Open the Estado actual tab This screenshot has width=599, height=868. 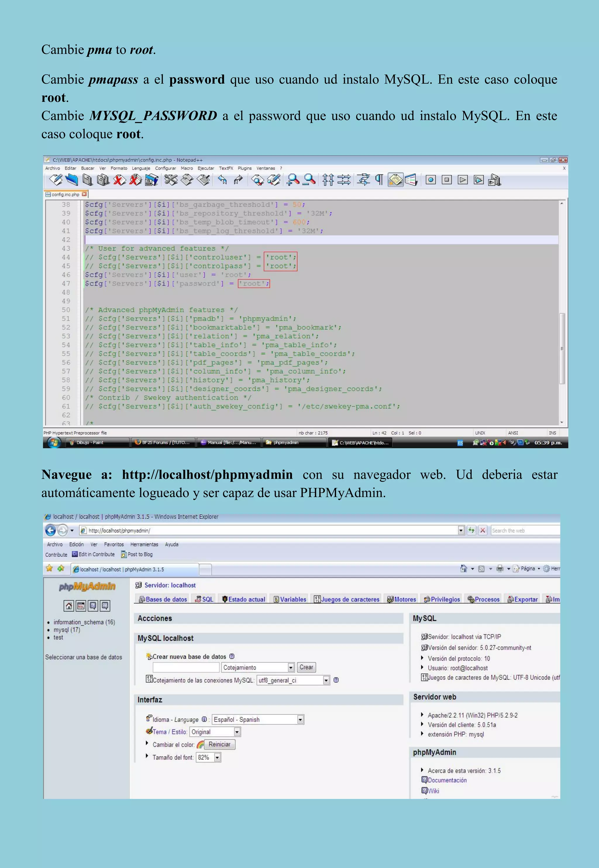pyautogui.click(x=244, y=600)
